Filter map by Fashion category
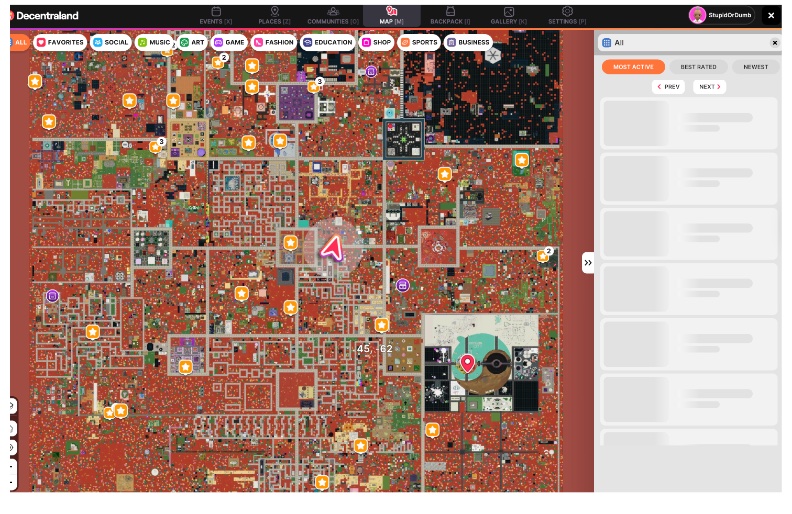 click(x=273, y=42)
